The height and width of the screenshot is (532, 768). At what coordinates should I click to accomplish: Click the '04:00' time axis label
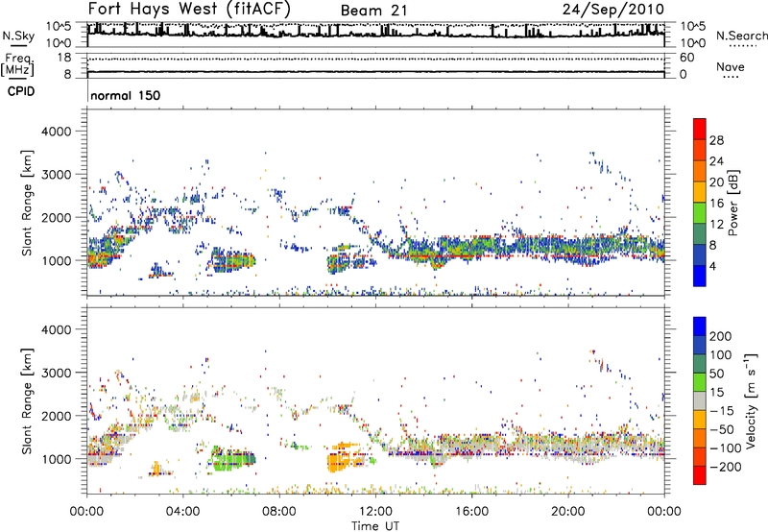coord(183,512)
